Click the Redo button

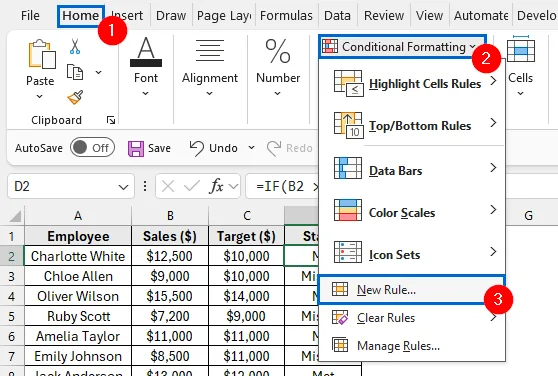pos(290,148)
